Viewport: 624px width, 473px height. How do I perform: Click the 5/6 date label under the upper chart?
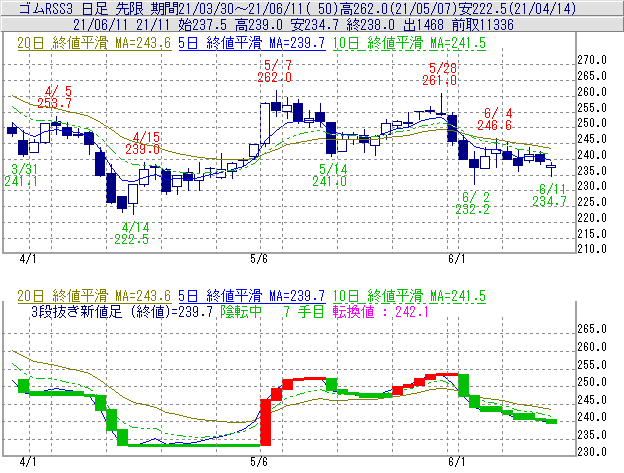(259, 259)
